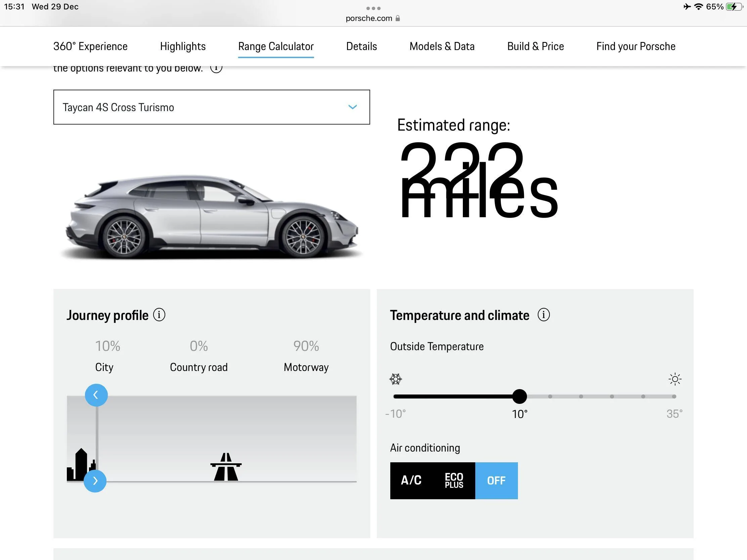The image size is (747, 560).
Task: Click the 10% City value
Action: click(x=107, y=346)
